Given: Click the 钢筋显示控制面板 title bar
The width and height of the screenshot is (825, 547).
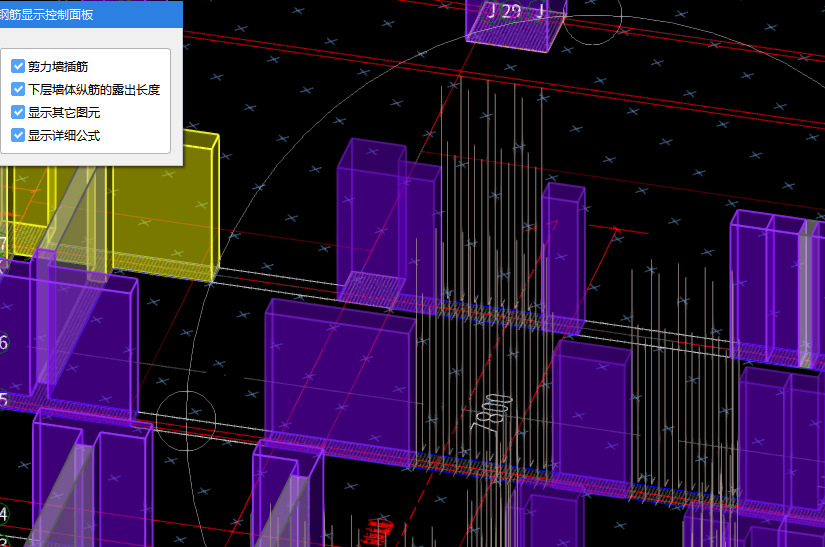Looking at the screenshot, I should coord(91,14).
